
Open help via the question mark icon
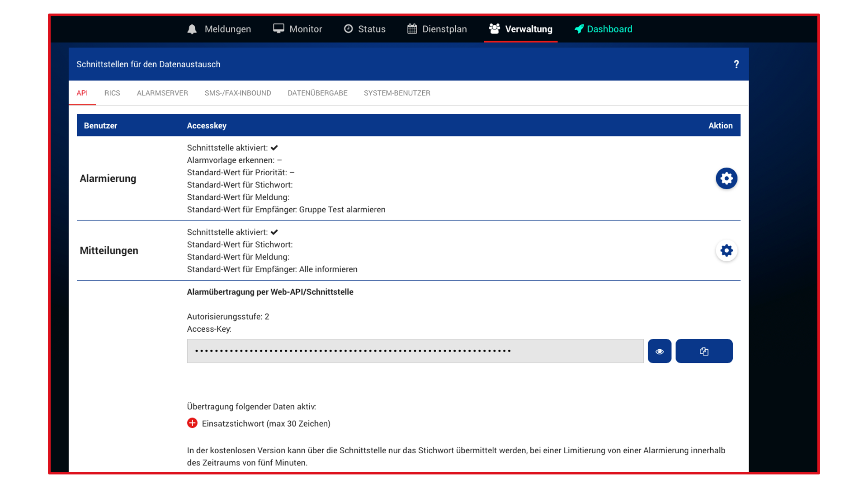[736, 64]
